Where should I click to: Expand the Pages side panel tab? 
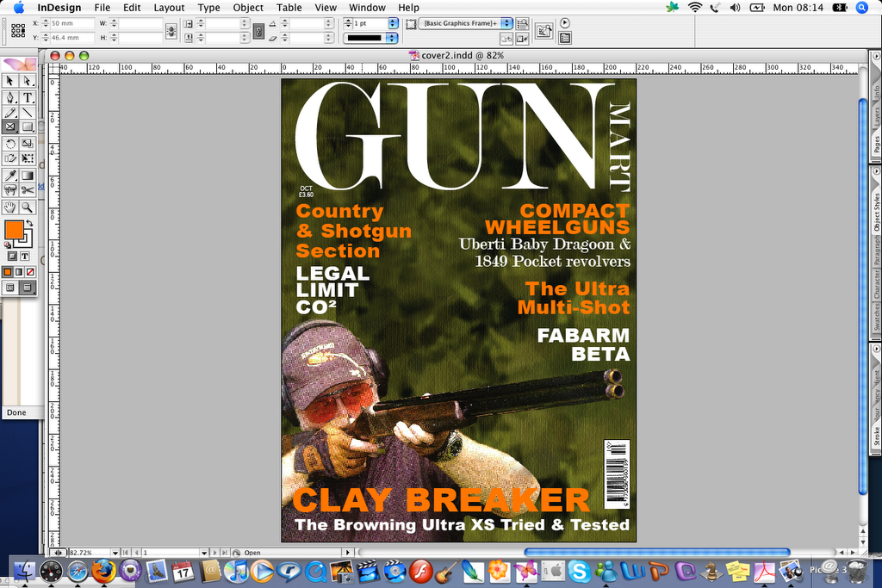point(876,145)
